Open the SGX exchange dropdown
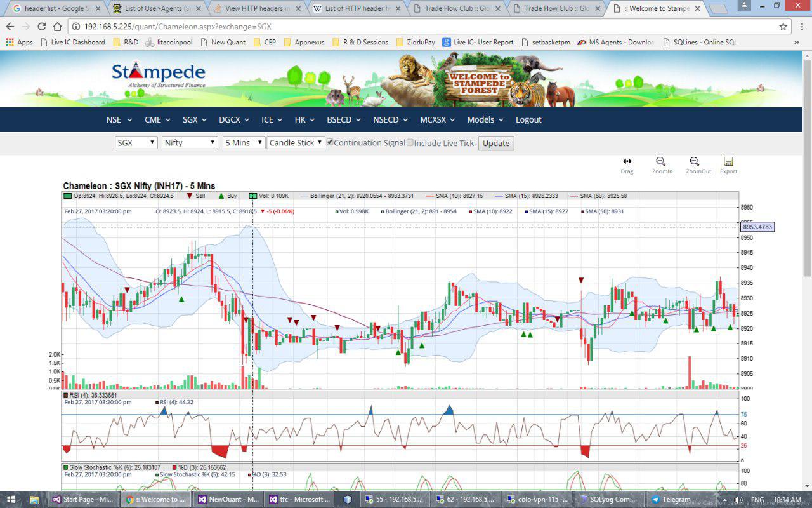 (136, 143)
